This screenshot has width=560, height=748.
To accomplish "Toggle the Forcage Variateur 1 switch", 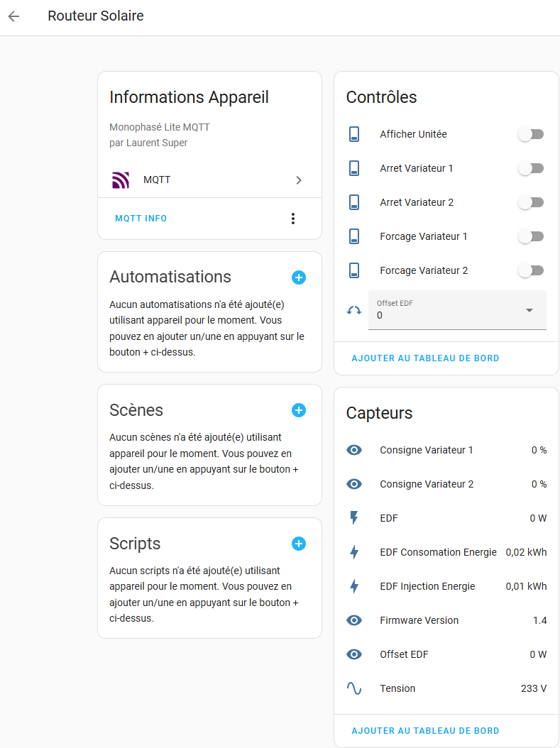I will [531, 236].
